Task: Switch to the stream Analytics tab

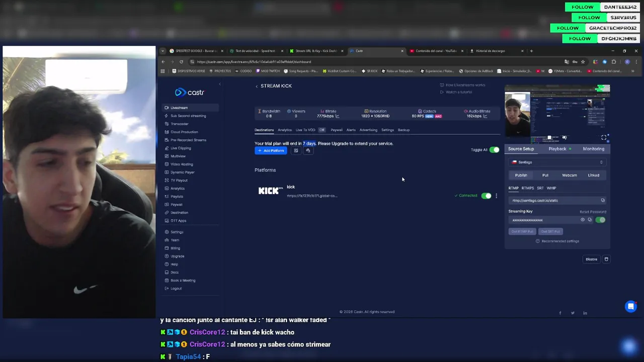Action: click(285, 130)
